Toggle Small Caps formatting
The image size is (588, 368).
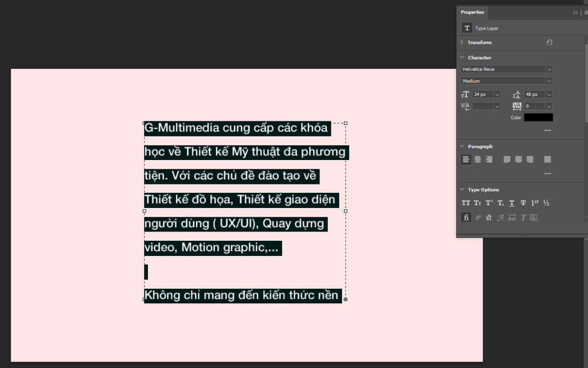coord(477,203)
